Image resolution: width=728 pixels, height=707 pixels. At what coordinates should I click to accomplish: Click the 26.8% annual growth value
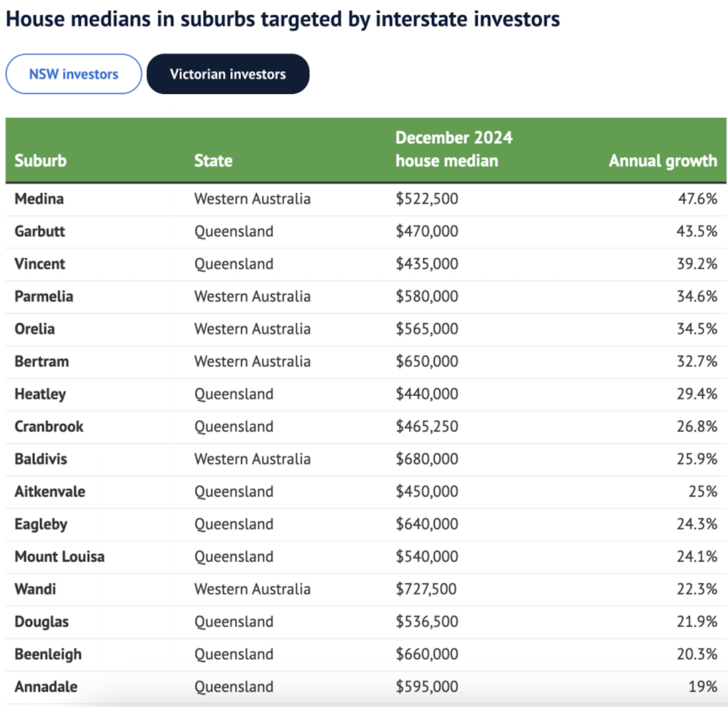697,426
